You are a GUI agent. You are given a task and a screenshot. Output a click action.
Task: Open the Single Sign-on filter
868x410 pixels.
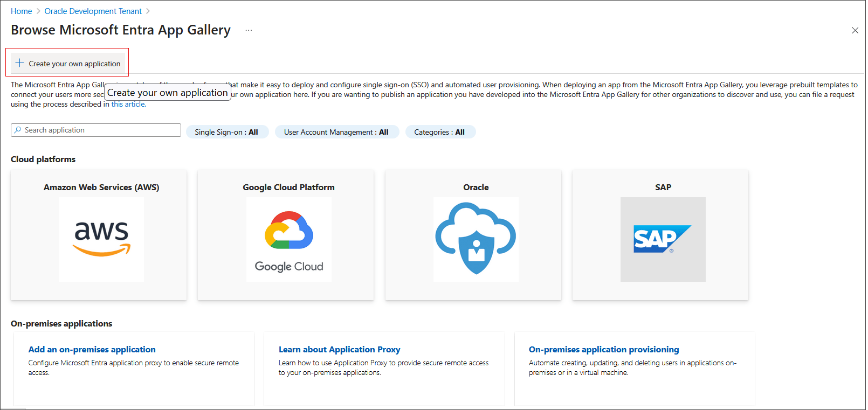(227, 132)
